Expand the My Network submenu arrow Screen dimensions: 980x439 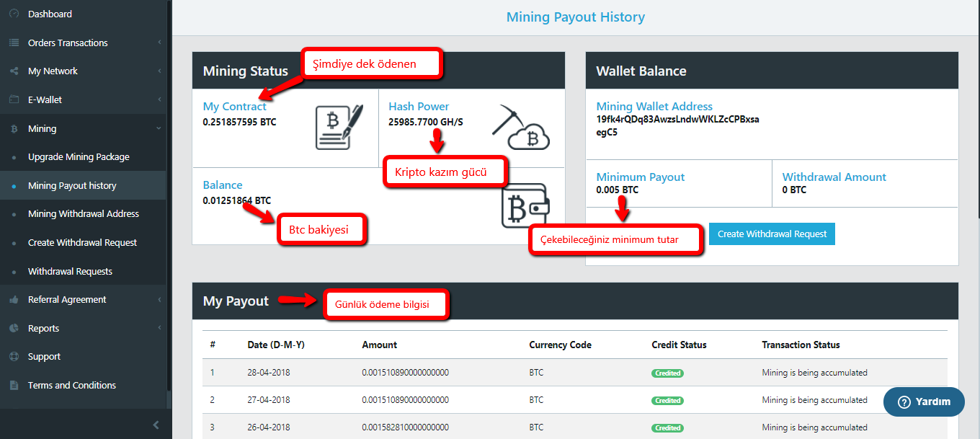tap(159, 71)
